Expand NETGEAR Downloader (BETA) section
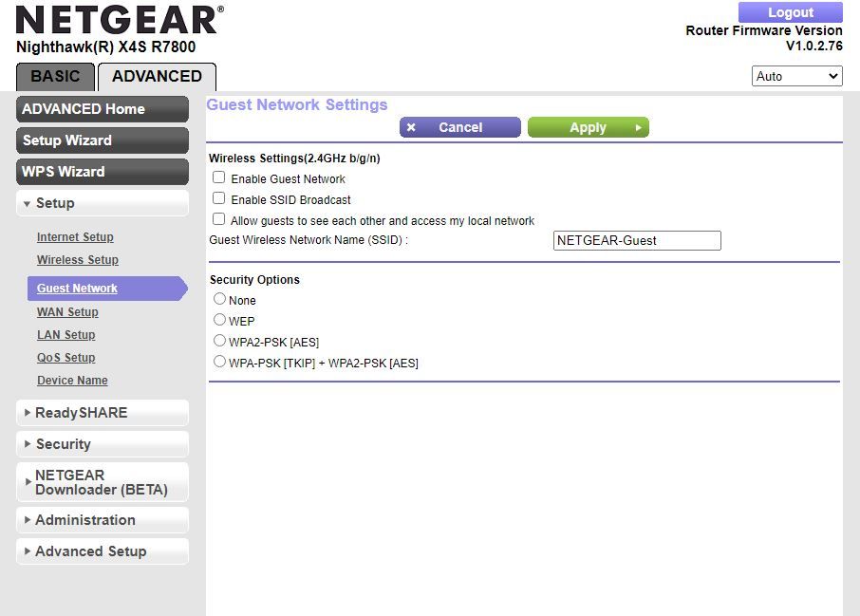 click(103, 482)
